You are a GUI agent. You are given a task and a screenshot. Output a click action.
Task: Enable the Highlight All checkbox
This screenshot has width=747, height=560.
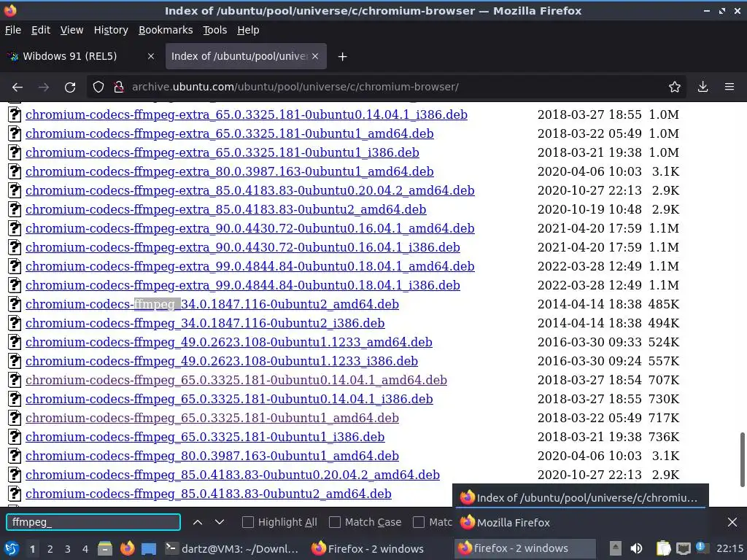click(248, 522)
